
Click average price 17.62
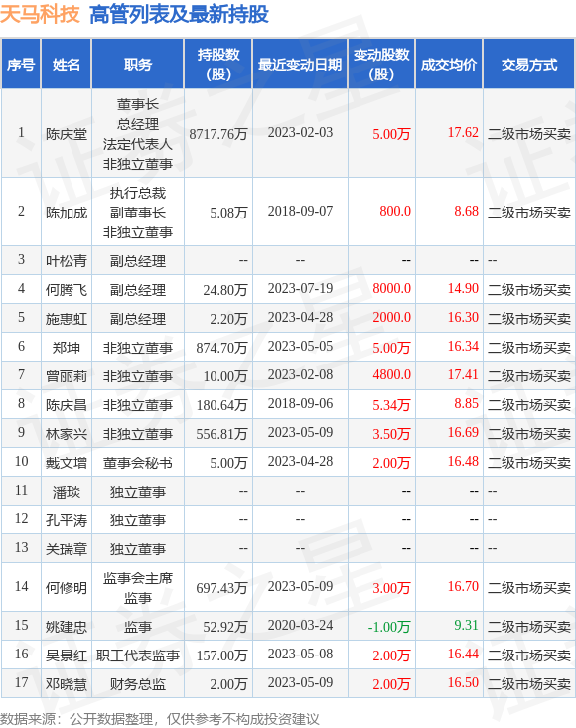(x=463, y=133)
